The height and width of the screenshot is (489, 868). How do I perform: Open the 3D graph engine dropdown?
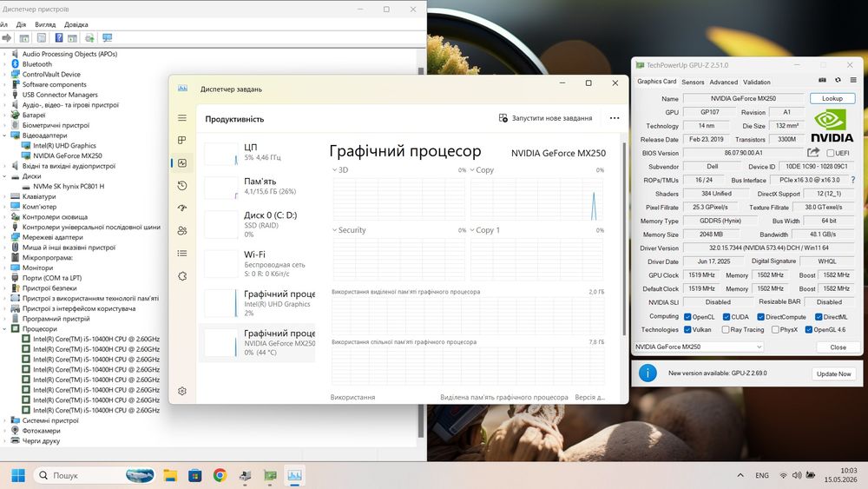pyautogui.click(x=334, y=170)
